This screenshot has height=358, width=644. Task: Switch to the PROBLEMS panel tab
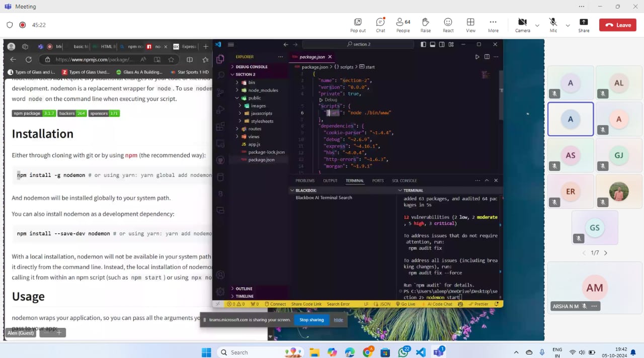(x=305, y=181)
